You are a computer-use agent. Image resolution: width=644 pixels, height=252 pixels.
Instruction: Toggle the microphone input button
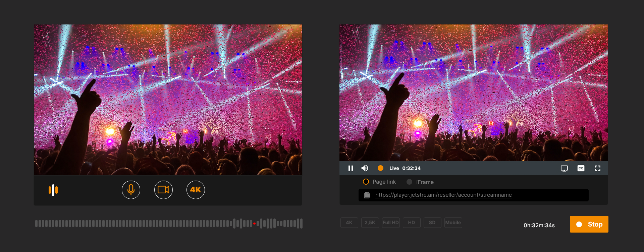pos(131,190)
